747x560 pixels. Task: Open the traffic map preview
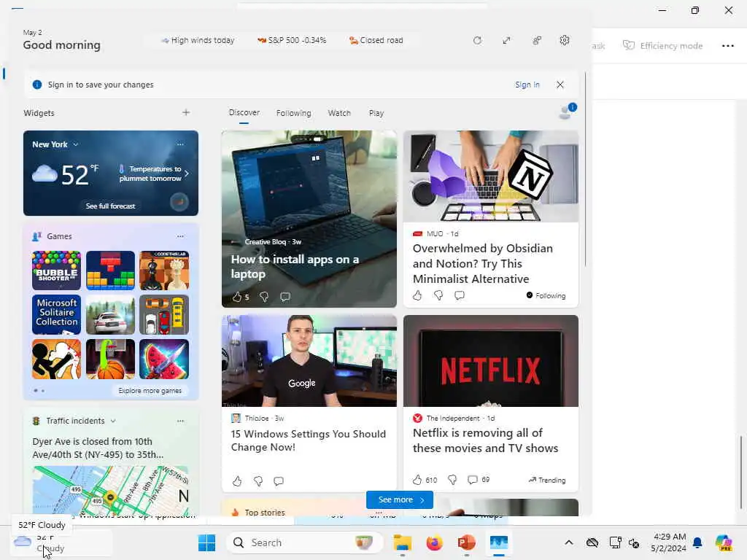[111, 491]
